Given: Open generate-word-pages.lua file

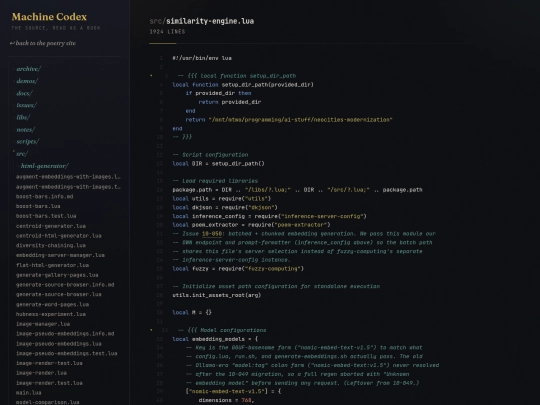Looking at the screenshot, I should tap(52, 304).
